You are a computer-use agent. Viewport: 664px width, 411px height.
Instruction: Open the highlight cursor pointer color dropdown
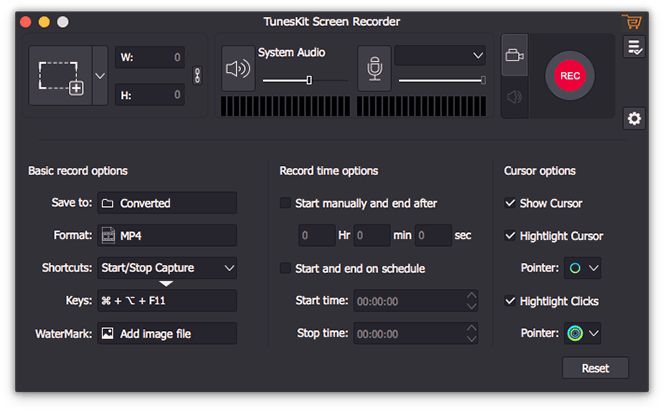(583, 268)
